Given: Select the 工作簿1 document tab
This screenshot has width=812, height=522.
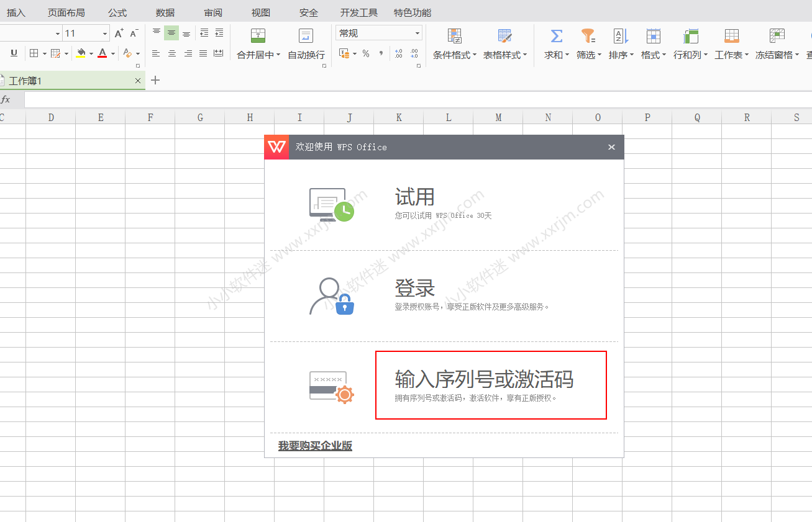Looking at the screenshot, I should (71, 81).
